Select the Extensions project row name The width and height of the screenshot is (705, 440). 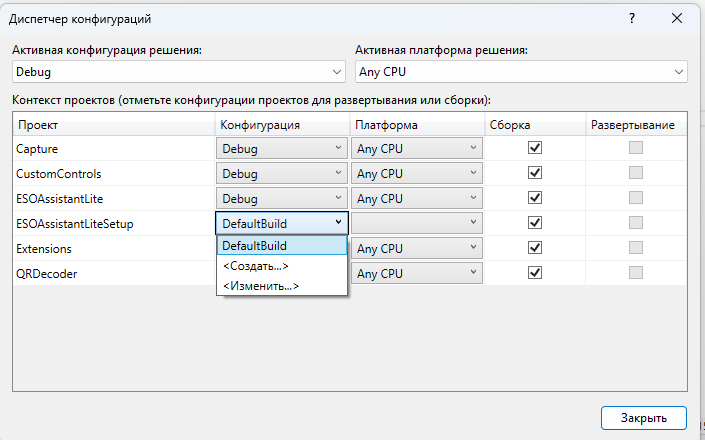[x=44, y=248]
